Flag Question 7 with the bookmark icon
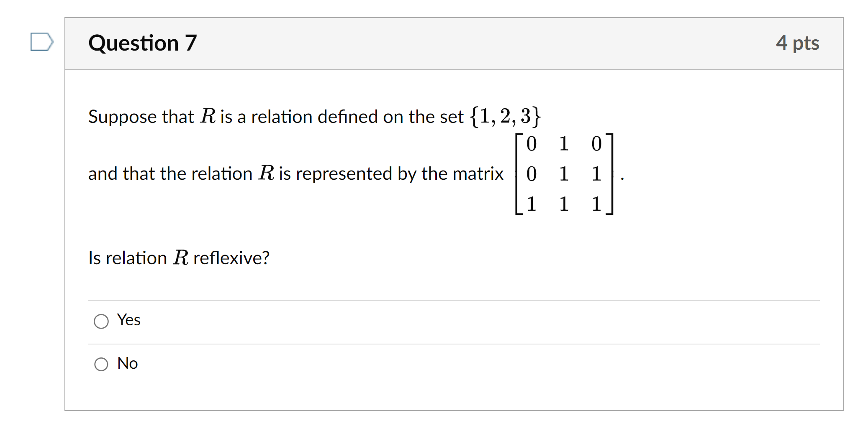This screenshot has height=426, width=868. pyautogui.click(x=42, y=42)
